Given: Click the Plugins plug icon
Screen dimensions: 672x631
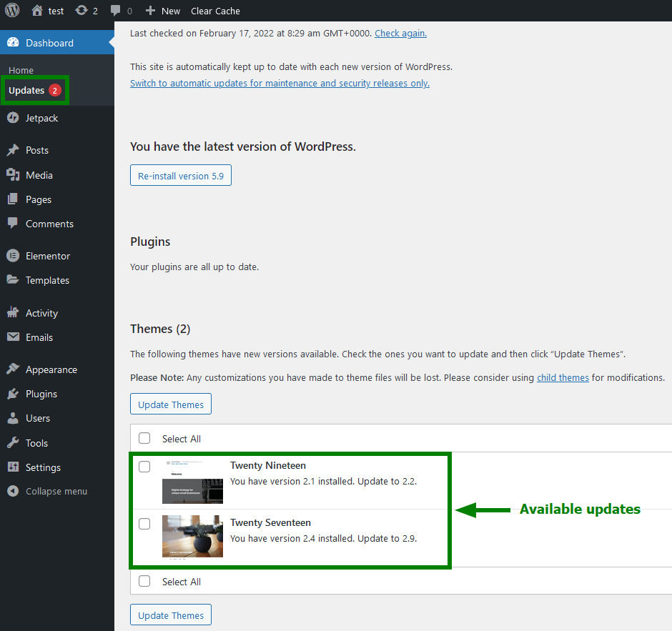Looking at the screenshot, I should 14,394.
